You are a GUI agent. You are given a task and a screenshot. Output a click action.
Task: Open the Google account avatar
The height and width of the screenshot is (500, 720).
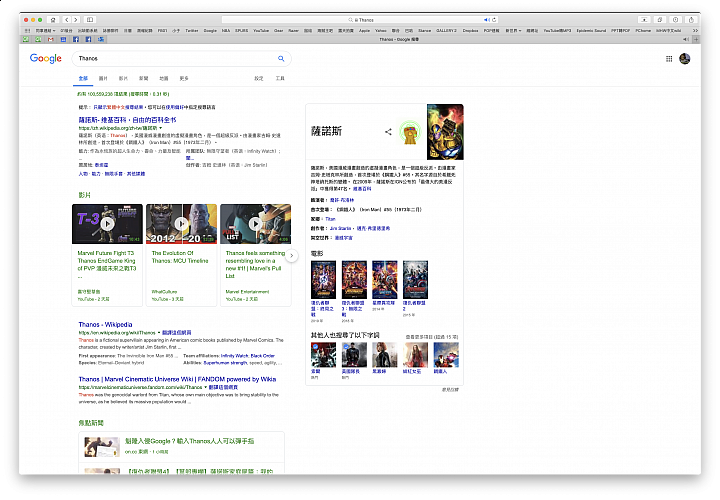pos(685,58)
